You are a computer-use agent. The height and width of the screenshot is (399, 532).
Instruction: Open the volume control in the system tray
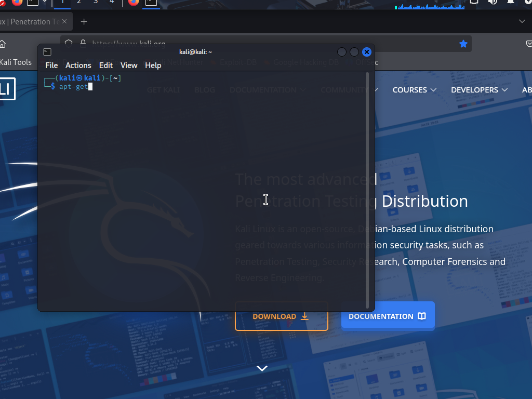[492, 2]
